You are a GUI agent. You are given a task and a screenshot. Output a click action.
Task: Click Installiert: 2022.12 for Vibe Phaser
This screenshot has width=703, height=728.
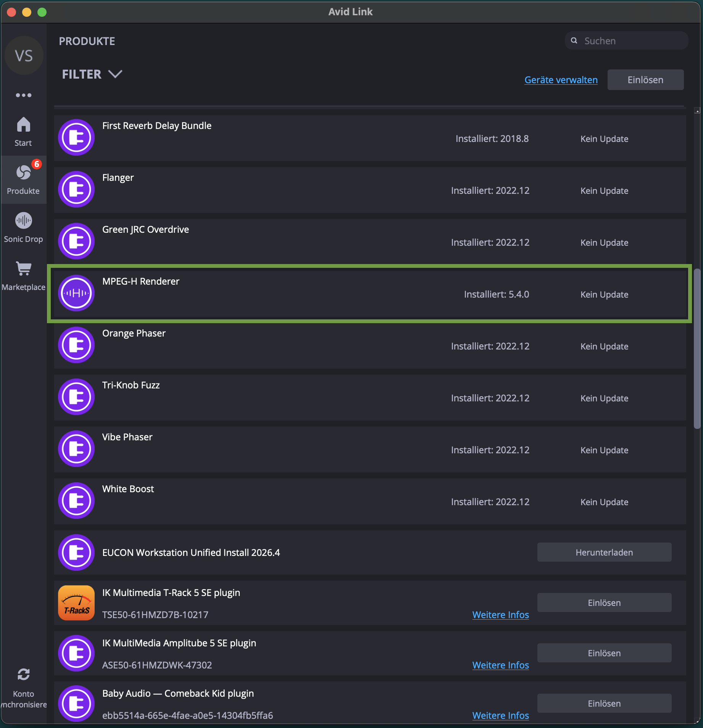pos(490,450)
